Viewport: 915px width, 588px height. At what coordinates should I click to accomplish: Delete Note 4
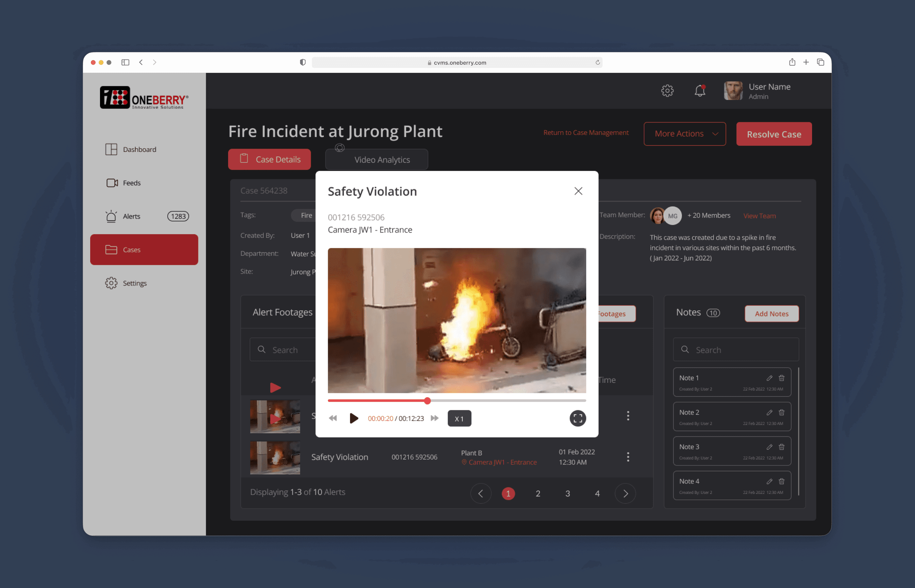(x=782, y=481)
